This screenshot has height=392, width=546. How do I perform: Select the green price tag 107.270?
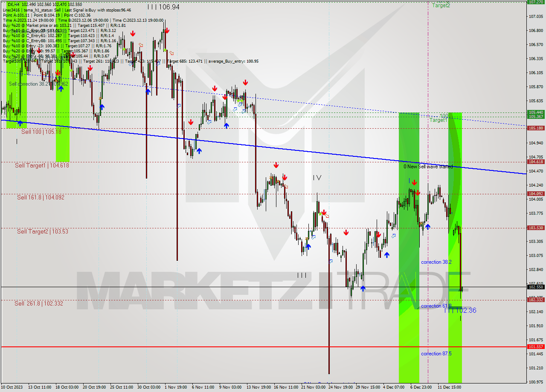536,2
